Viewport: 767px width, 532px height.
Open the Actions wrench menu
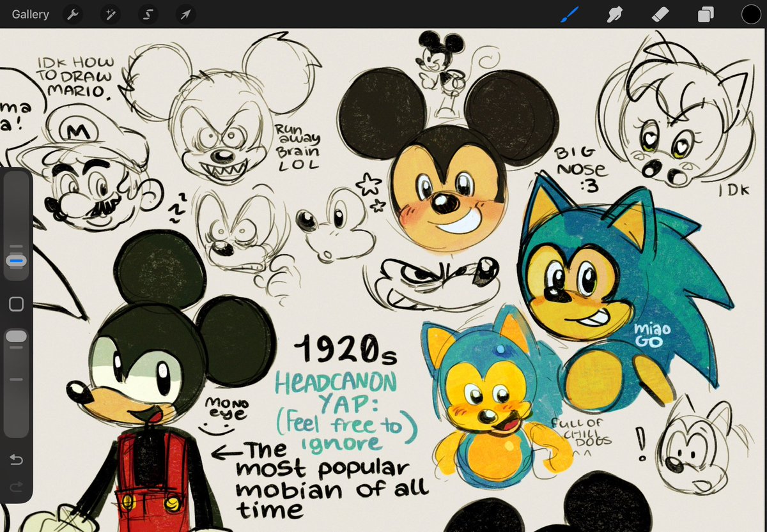pyautogui.click(x=74, y=14)
